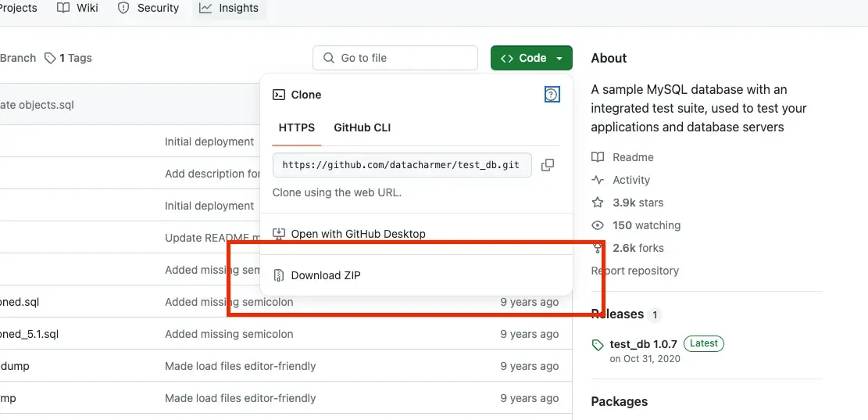Click the Download ZIP file icon

[278, 275]
